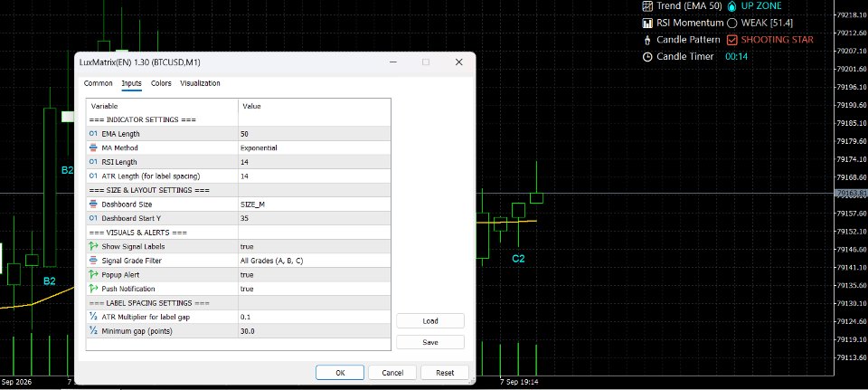Switch to the Common tab
Image resolution: width=868 pixels, height=390 pixels.
(x=98, y=83)
